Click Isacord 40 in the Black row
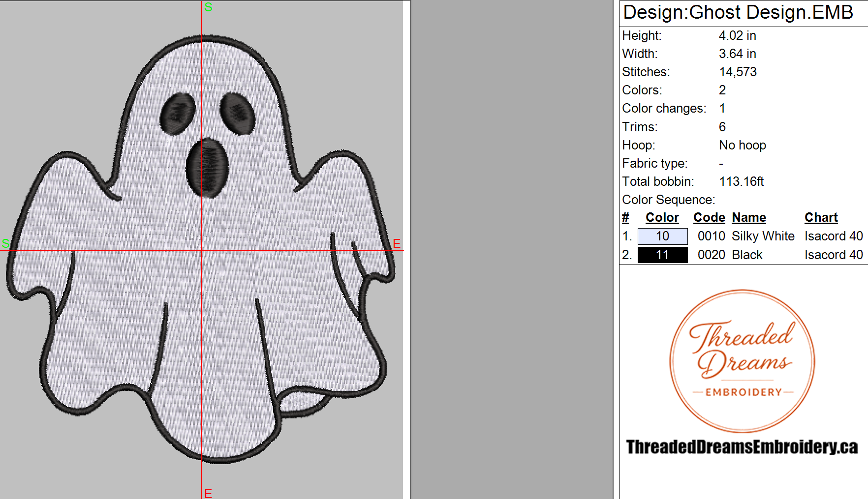Screen dimensions: 868x499 tap(834, 255)
